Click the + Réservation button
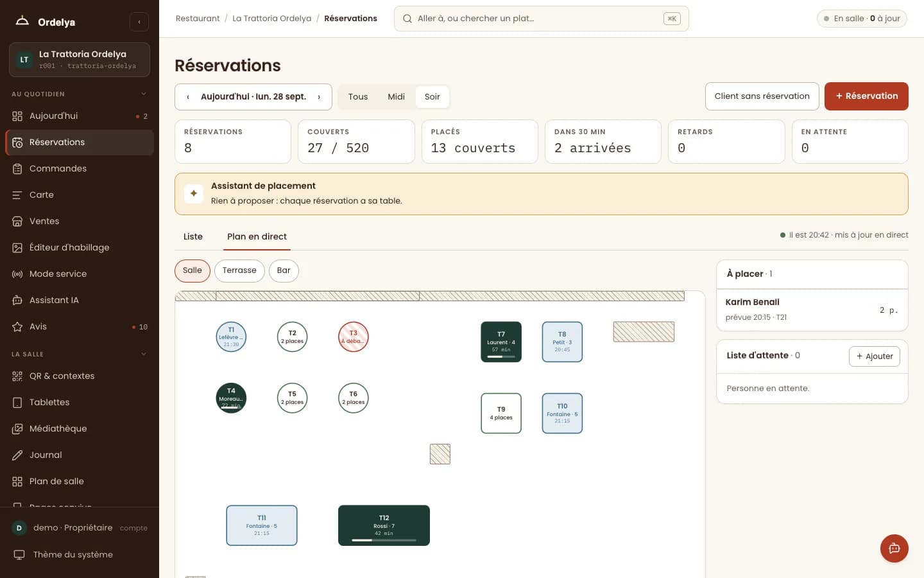Screen dimensions: 924x578 tap(866, 96)
